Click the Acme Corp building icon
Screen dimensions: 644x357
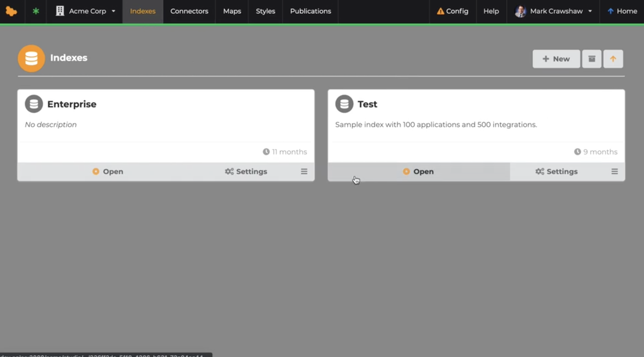pos(60,11)
